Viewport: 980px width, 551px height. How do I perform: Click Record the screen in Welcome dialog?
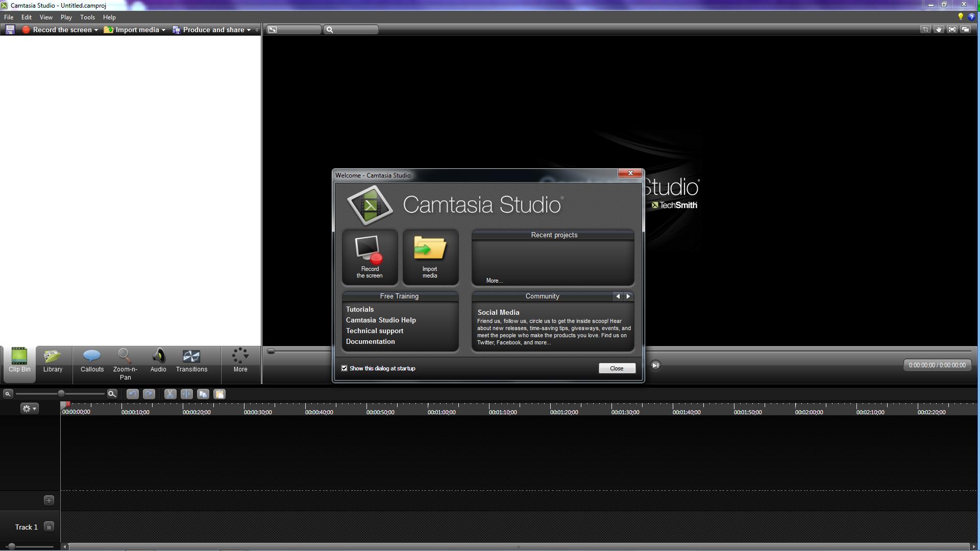point(370,257)
